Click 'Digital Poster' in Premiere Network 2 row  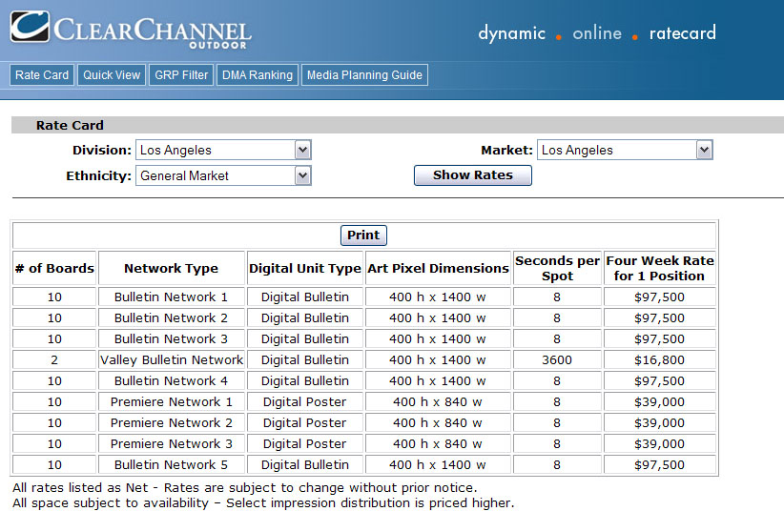[305, 423]
